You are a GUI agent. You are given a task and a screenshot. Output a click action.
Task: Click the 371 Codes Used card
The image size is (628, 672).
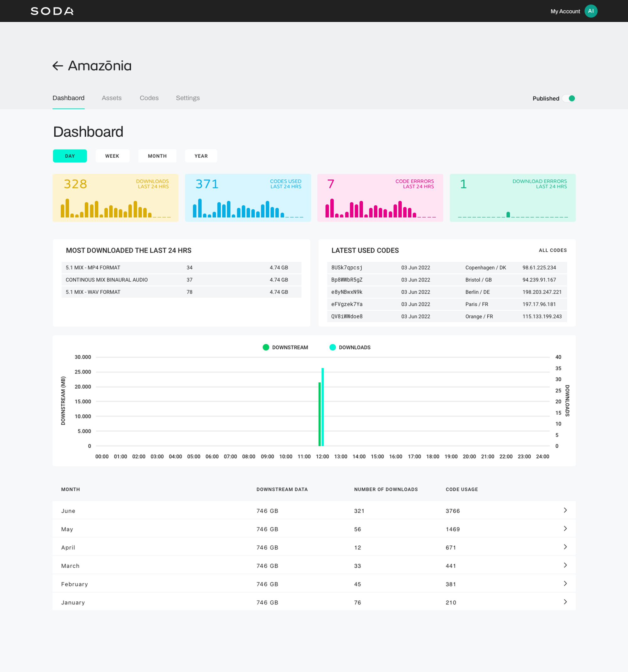pyautogui.click(x=248, y=198)
